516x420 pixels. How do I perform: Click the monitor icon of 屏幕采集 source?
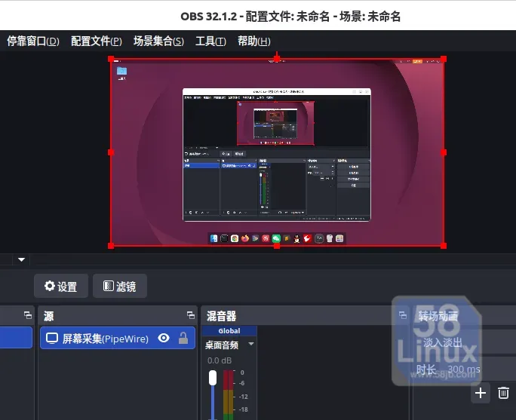pos(52,338)
